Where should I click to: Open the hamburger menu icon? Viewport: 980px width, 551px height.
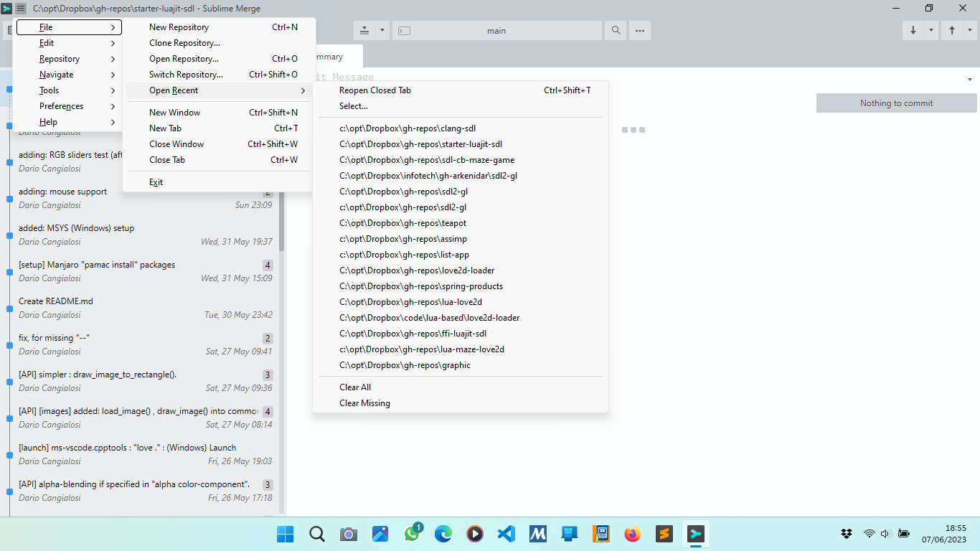tap(21, 9)
